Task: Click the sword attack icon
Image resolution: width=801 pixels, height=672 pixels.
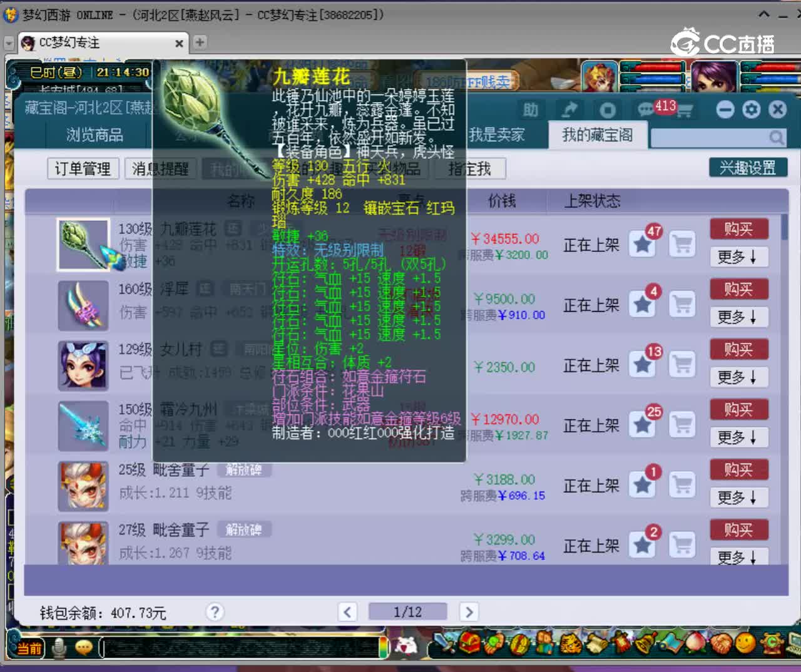Action: [x=444, y=644]
